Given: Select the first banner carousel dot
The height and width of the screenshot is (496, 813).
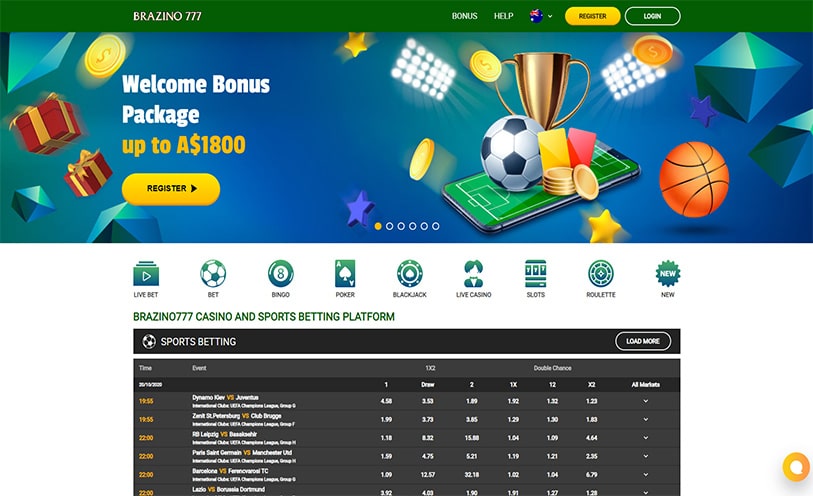Looking at the screenshot, I should [378, 226].
